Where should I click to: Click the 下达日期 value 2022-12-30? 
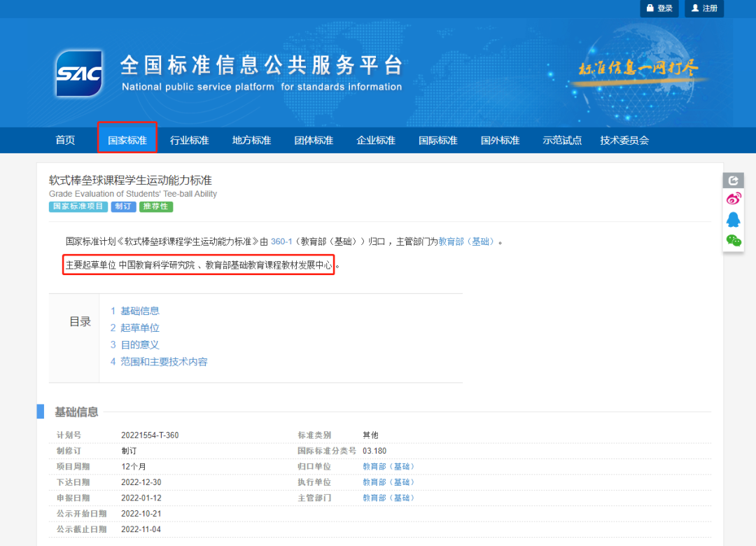141,482
